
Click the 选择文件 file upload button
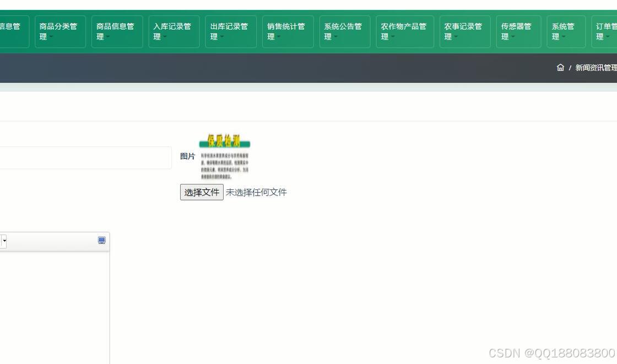pos(202,192)
